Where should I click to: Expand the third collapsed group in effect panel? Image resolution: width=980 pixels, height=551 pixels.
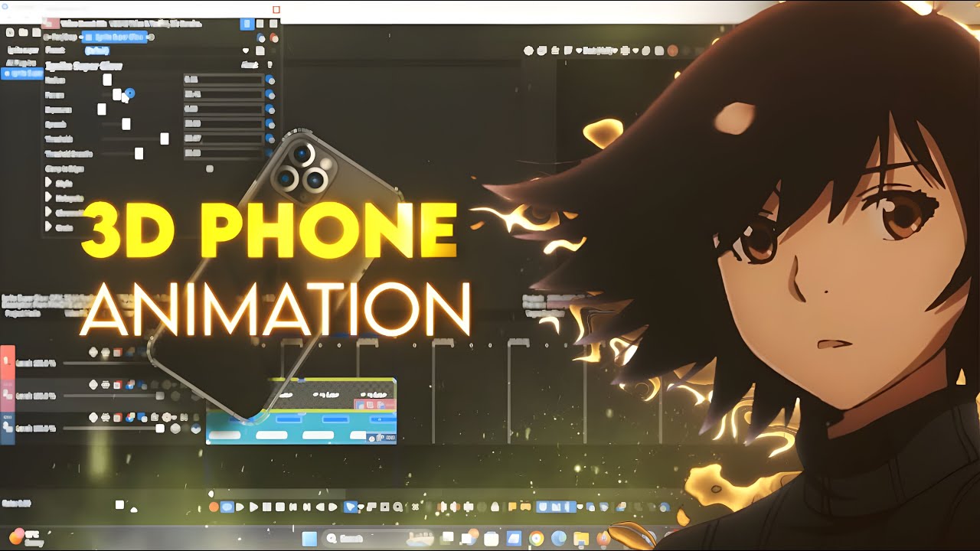pos(48,212)
